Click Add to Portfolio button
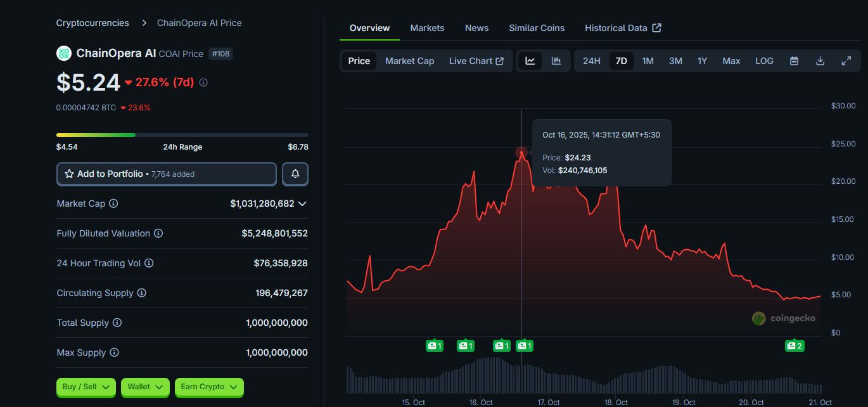This screenshot has height=407, width=868. [x=167, y=174]
